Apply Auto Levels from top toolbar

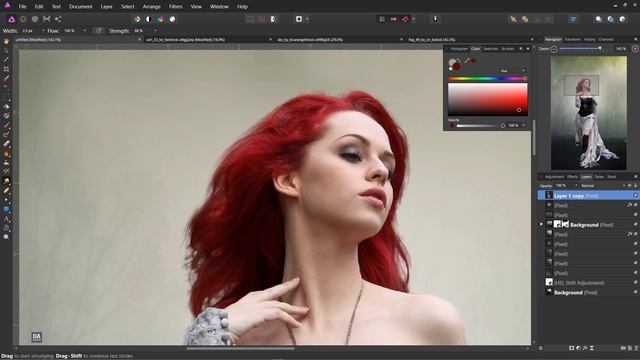click(x=137, y=19)
